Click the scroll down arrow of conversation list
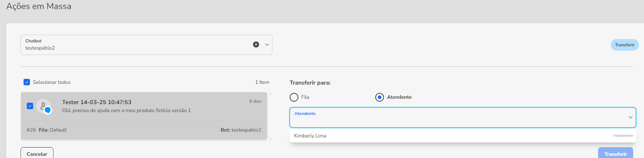Viewport: 644px width, 158px height. click(x=270, y=139)
